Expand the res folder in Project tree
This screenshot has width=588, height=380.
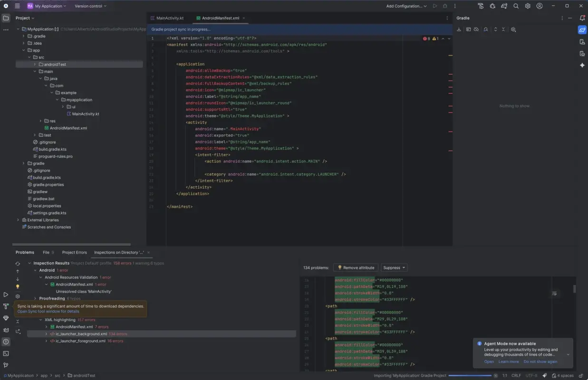coord(40,121)
